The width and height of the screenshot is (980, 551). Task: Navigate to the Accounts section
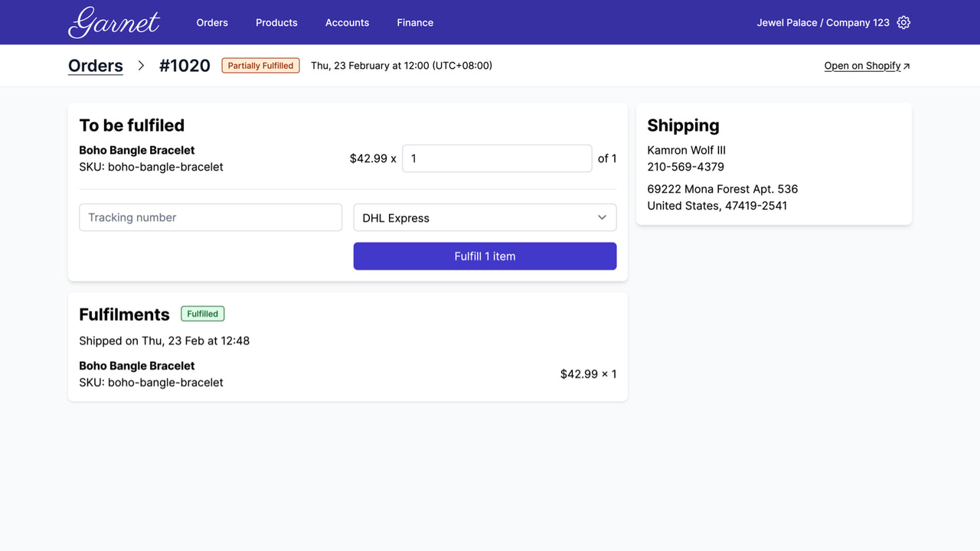[x=347, y=22]
